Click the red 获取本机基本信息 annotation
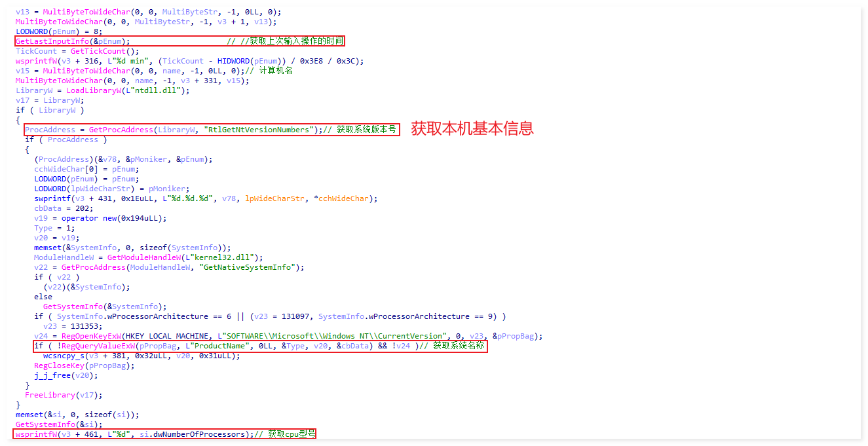Viewport: 868px width, 446px height. (472, 128)
